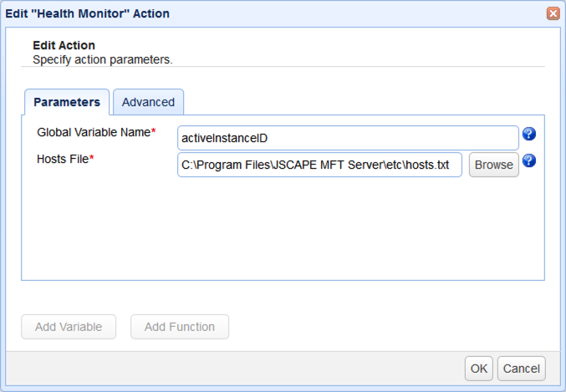Click the Add Variable button
Screen dimensions: 566x392
[x=69, y=327]
